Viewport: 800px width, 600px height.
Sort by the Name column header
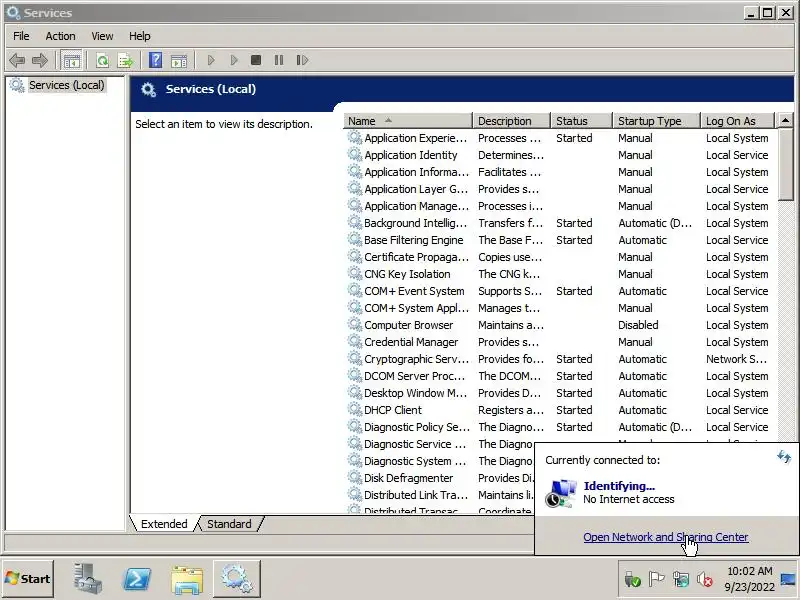tap(408, 121)
